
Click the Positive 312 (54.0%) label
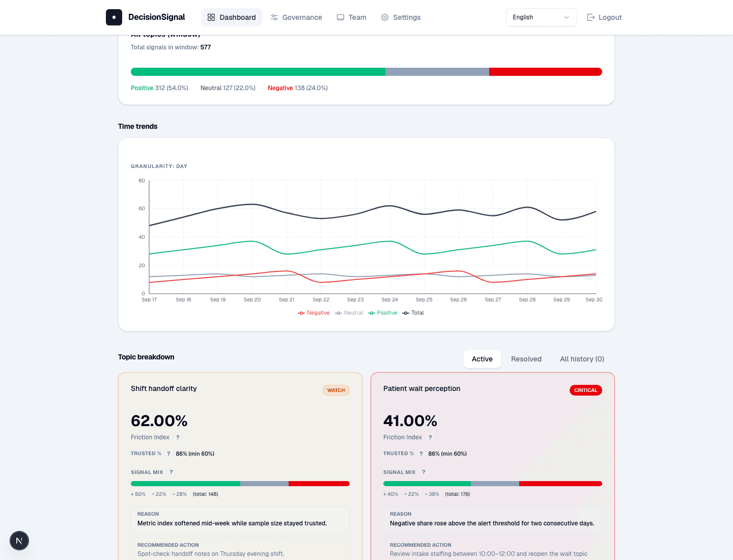click(159, 88)
